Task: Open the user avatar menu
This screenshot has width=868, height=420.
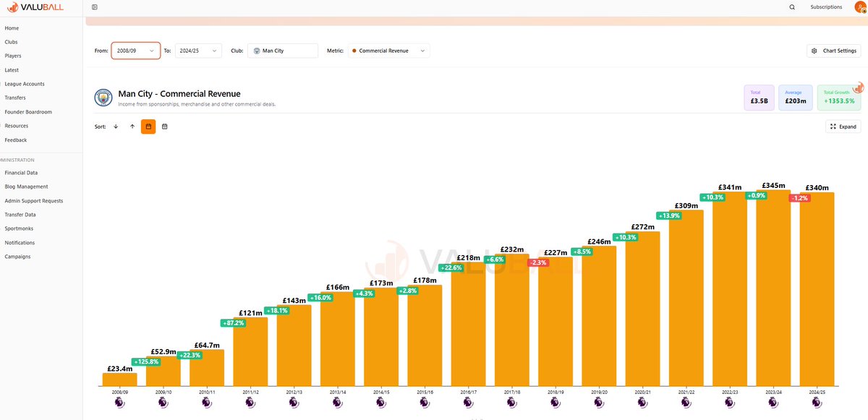Action: click(861, 7)
